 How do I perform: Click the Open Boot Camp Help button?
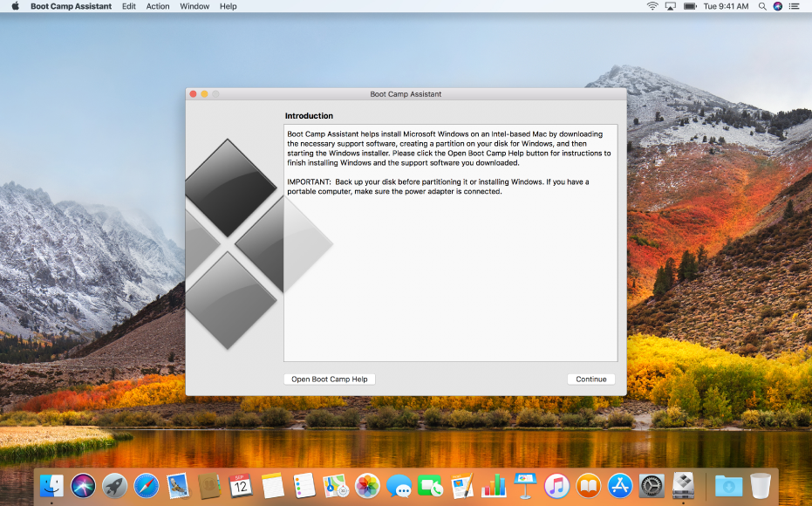(330, 379)
